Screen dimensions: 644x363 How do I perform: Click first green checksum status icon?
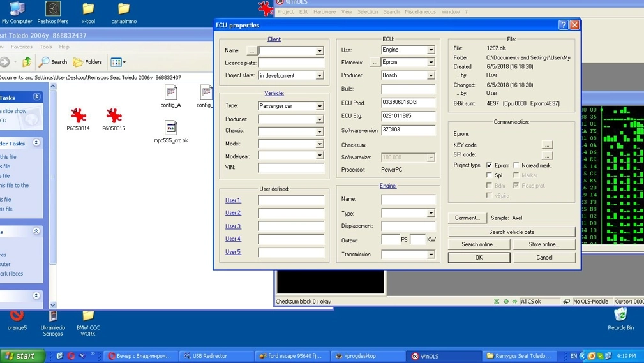497,301
